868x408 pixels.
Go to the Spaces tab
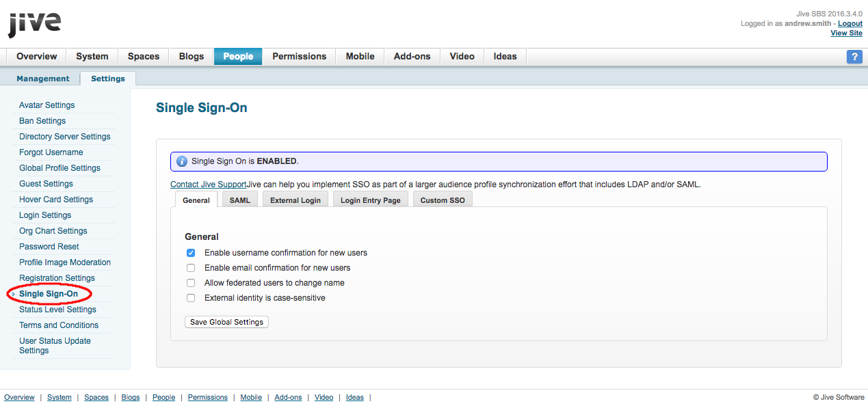tap(144, 57)
